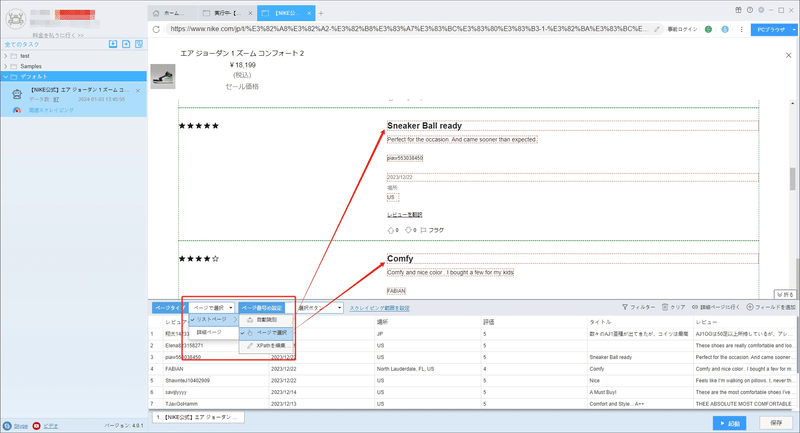
Task: Open settings via the gear icon in the title bar
Action: 761,10
